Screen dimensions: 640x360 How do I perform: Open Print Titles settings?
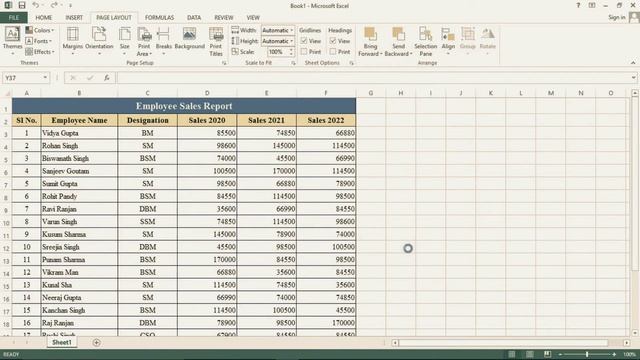(216, 41)
